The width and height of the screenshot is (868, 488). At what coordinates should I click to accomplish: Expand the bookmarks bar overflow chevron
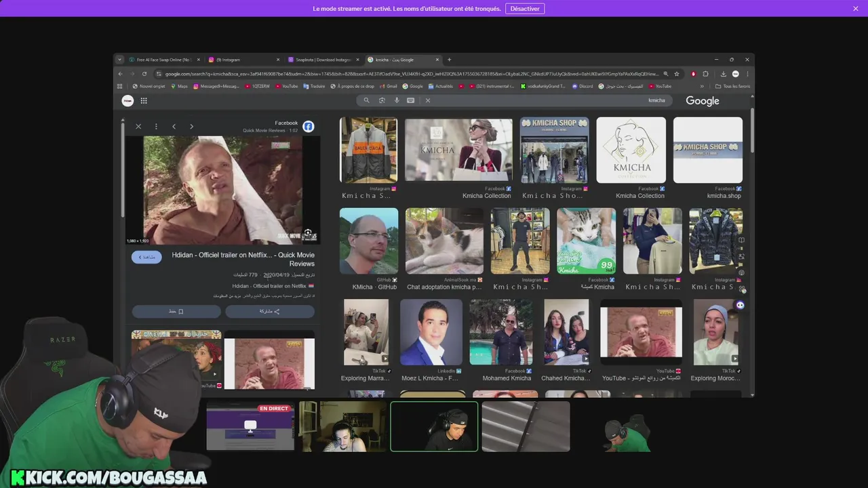tap(702, 86)
